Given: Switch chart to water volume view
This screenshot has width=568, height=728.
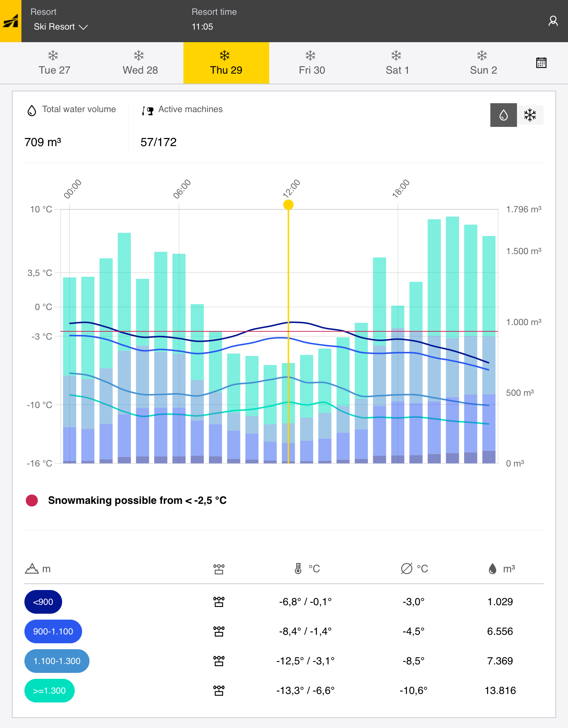Looking at the screenshot, I should coord(503,115).
